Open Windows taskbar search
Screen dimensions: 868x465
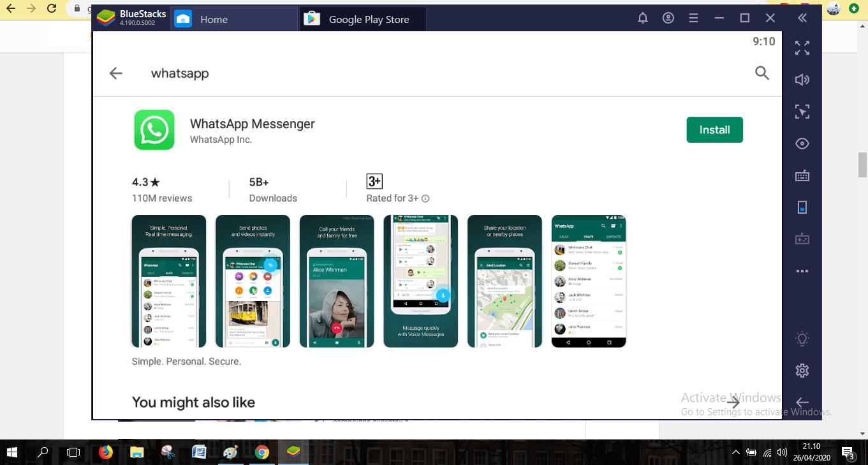coord(43,452)
